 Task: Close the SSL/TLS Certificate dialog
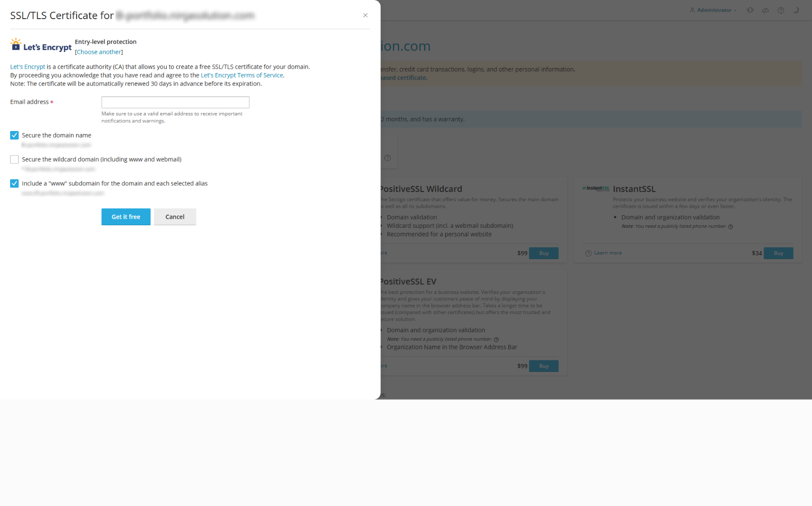[x=365, y=15]
